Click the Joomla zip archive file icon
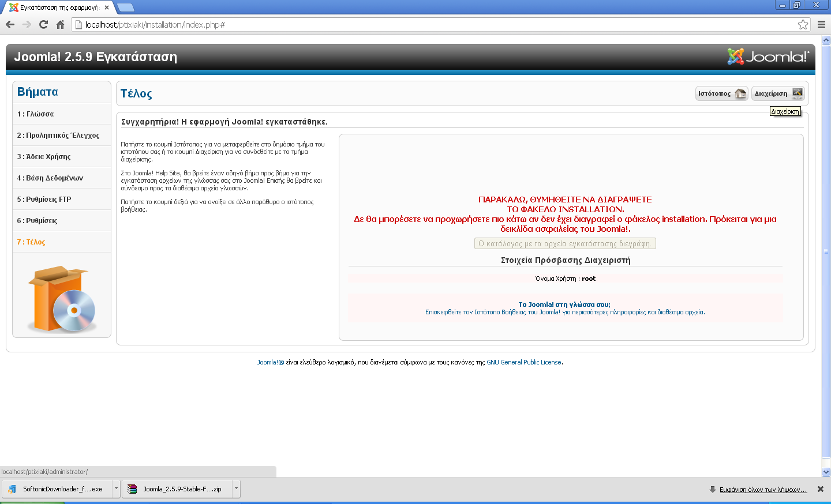 pos(132,489)
